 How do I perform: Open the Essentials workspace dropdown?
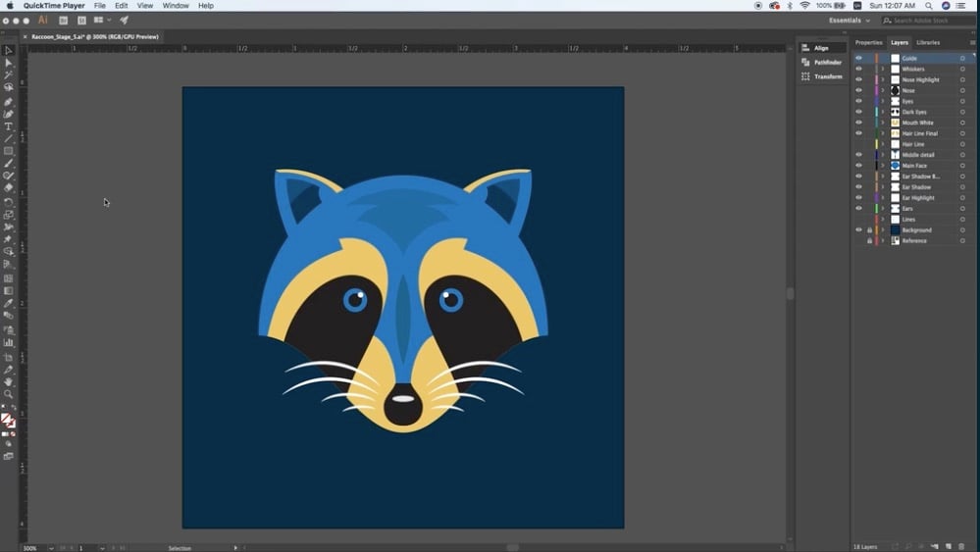[849, 21]
